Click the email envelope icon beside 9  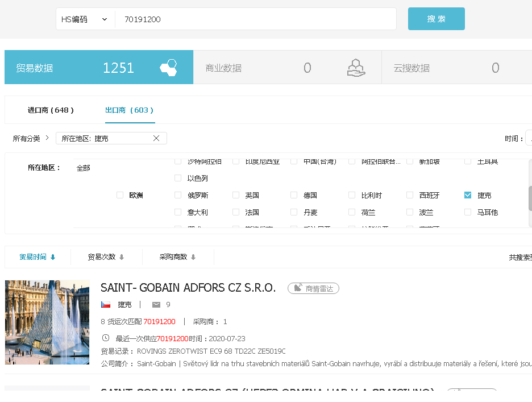click(x=156, y=305)
